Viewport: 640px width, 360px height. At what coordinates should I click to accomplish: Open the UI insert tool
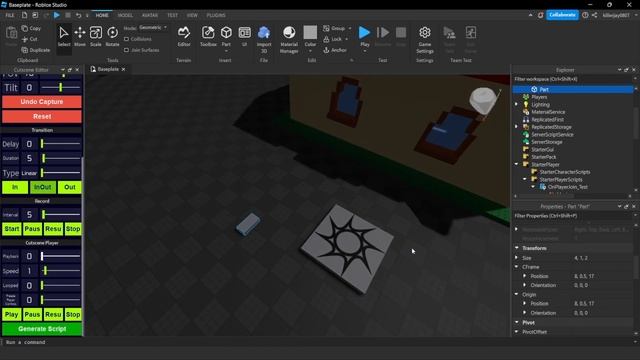[x=244, y=37]
